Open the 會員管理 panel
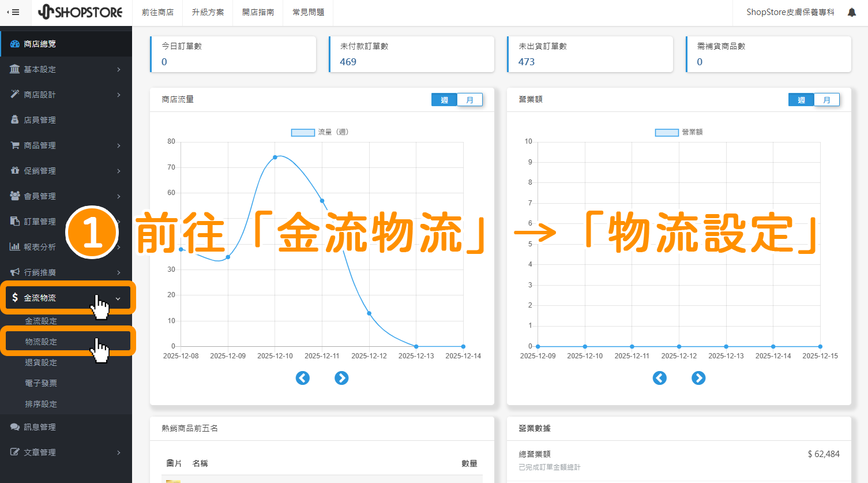 (39, 196)
